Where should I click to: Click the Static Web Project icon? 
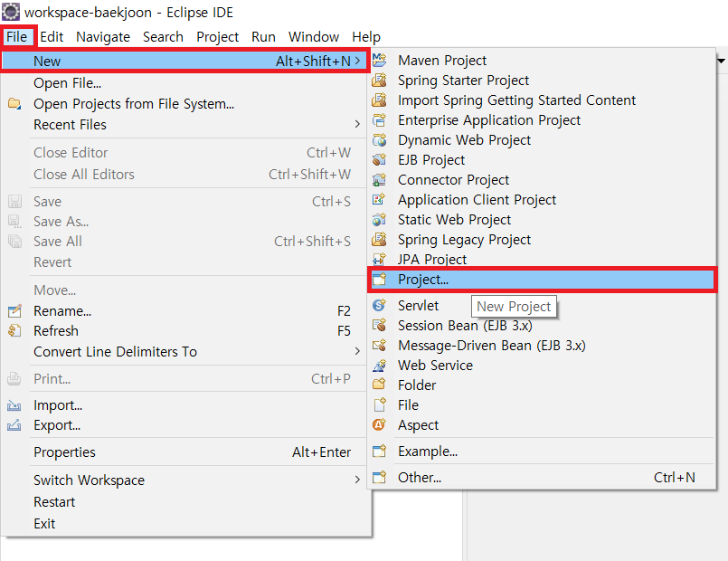[x=379, y=219]
